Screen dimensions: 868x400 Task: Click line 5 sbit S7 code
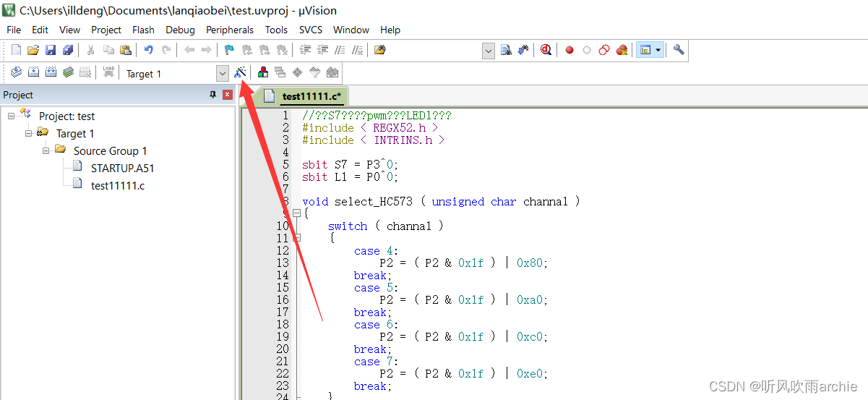[350, 164]
